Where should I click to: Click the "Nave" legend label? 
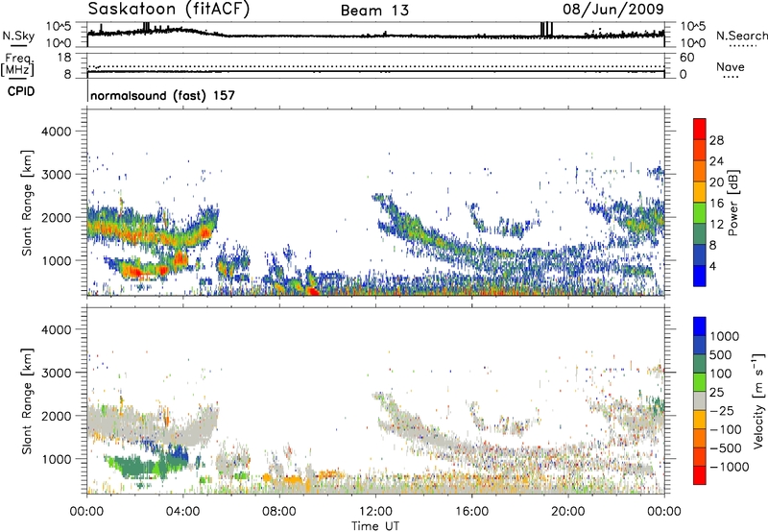(x=731, y=66)
